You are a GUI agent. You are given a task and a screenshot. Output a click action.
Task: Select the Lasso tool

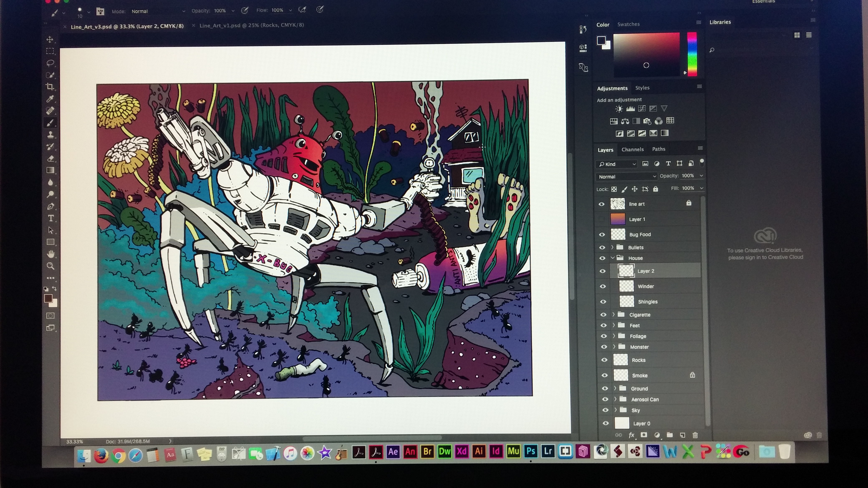click(50, 63)
